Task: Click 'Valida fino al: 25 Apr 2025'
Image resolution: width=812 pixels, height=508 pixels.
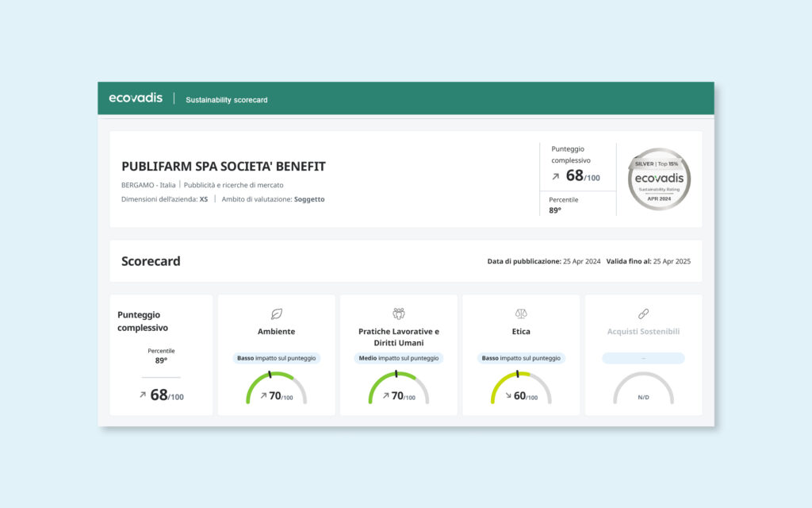Action: pos(649,261)
